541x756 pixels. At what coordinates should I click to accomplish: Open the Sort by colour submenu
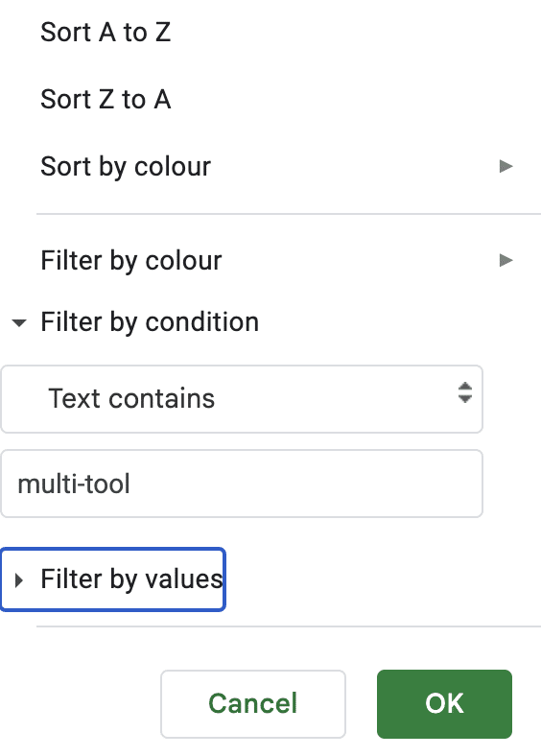[270, 166]
